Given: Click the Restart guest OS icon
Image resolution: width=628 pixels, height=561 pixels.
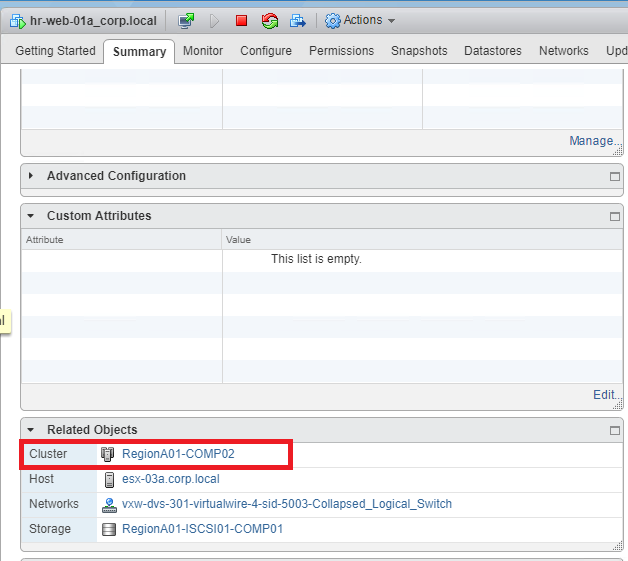Looking at the screenshot, I should pyautogui.click(x=269, y=20).
